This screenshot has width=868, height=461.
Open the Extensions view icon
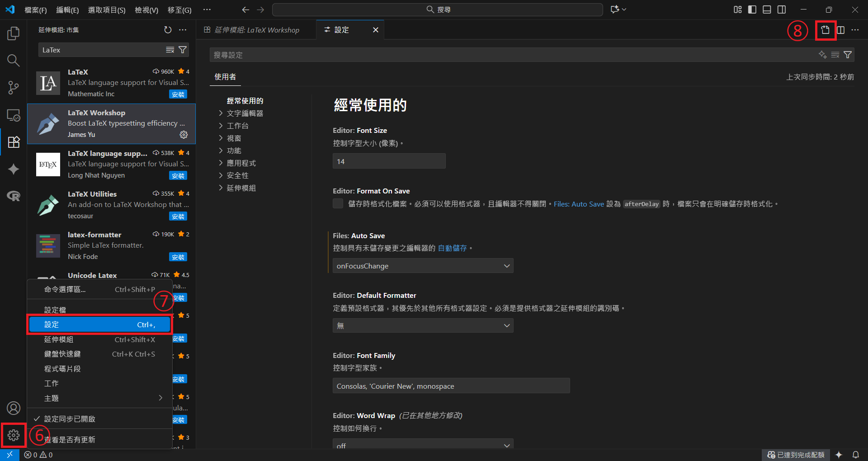click(x=14, y=142)
